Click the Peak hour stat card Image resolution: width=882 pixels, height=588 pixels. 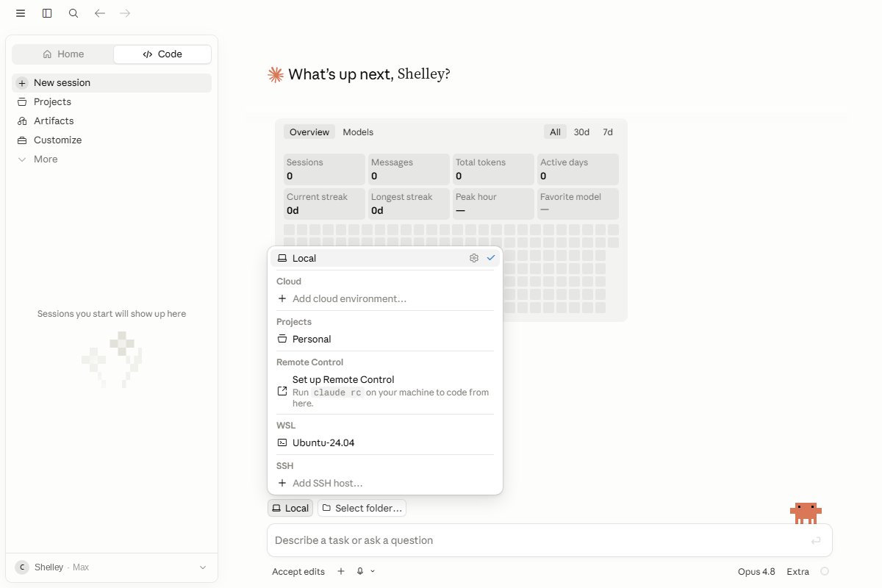pyautogui.click(x=493, y=204)
